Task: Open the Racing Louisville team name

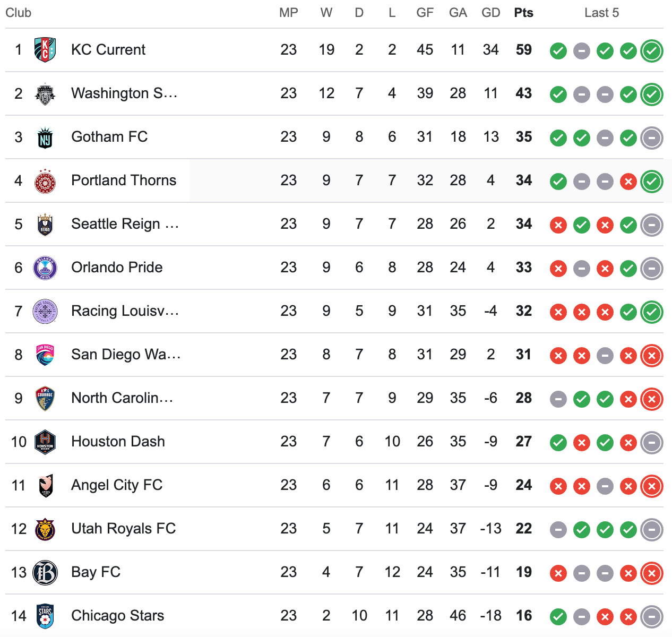Action: click(x=125, y=311)
